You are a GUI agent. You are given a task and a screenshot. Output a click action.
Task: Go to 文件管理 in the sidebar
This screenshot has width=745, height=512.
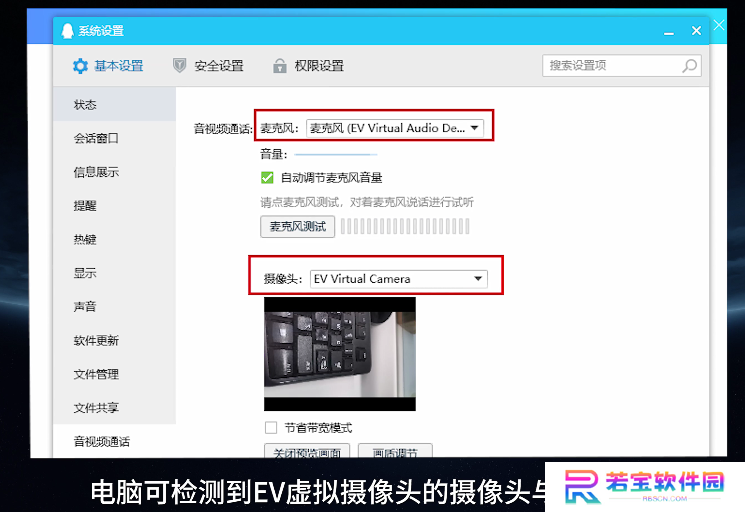click(x=115, y=374)
